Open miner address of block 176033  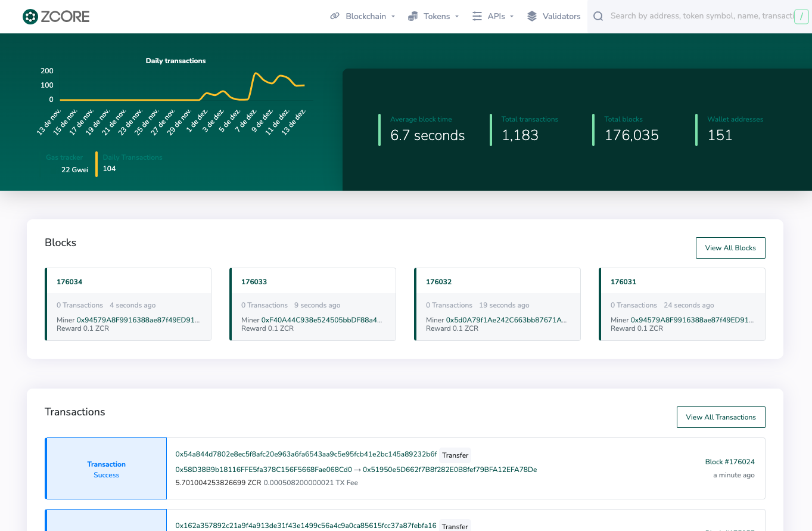pos(322,320)
